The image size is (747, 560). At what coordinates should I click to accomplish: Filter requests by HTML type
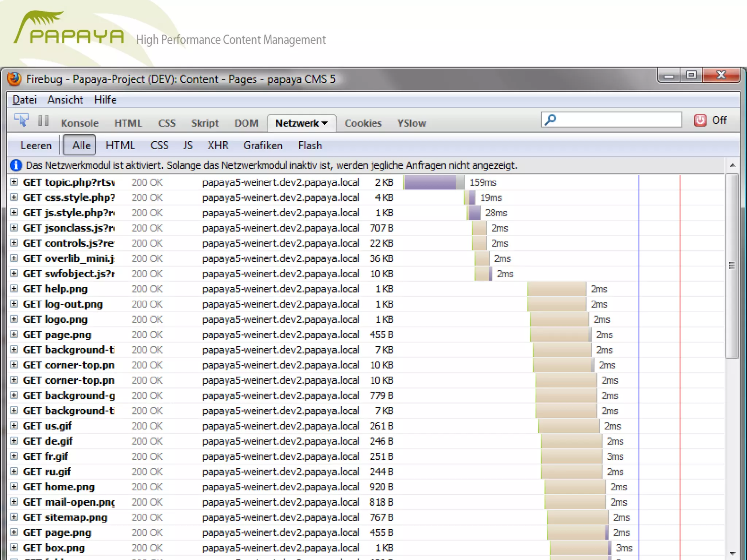click(x=120, y=145)
